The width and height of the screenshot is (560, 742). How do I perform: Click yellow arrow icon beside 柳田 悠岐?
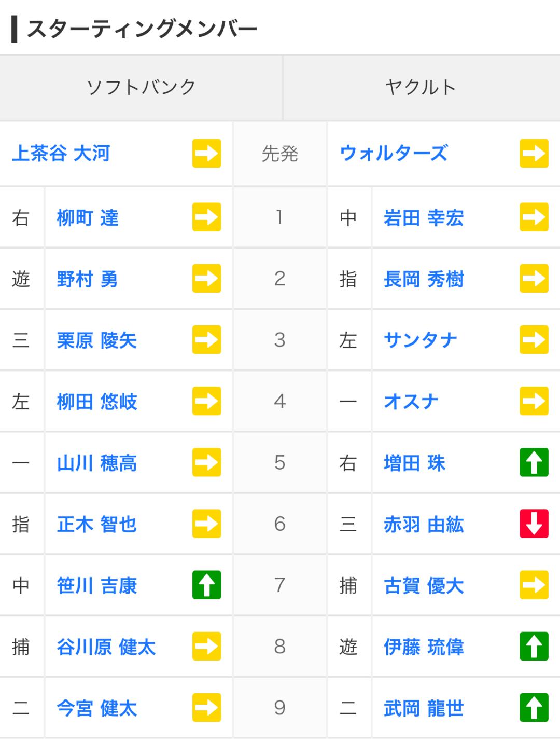[206, 402]
